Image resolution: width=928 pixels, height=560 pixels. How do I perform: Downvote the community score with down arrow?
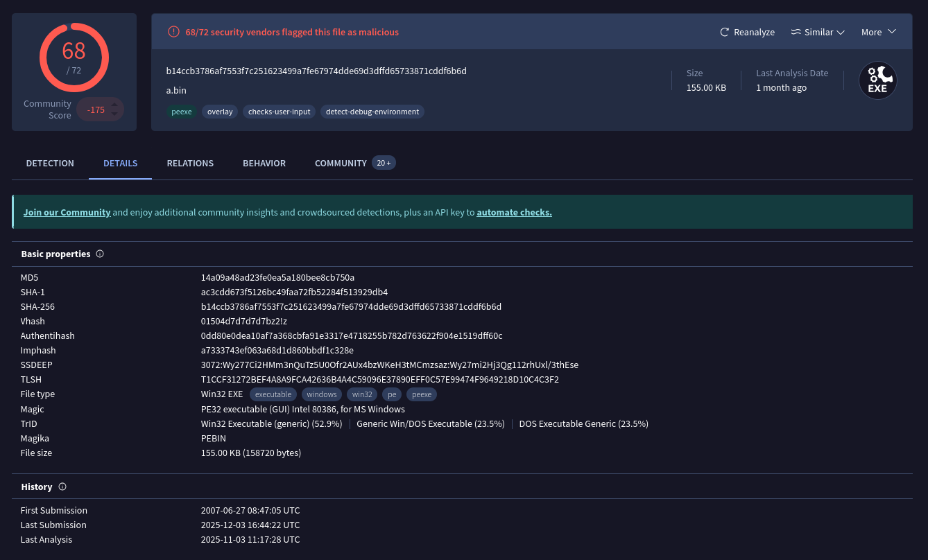point(115,114)
